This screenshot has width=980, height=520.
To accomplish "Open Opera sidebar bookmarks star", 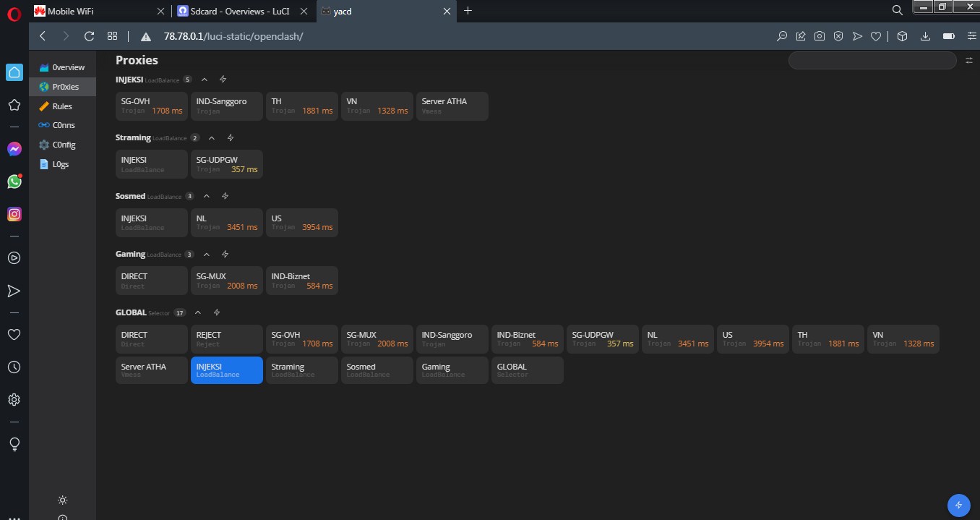I will tap(14, 106).
